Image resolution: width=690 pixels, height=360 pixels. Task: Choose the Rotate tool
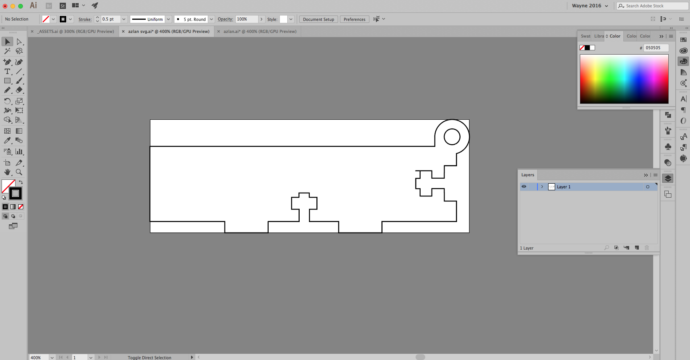(x=7, y=101)
